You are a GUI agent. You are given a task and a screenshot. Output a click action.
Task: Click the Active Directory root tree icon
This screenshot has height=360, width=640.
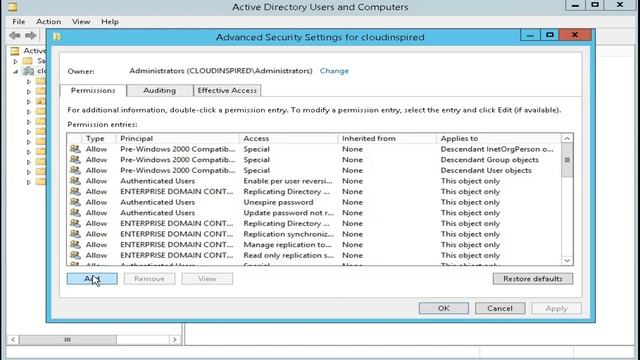[15, 51]
